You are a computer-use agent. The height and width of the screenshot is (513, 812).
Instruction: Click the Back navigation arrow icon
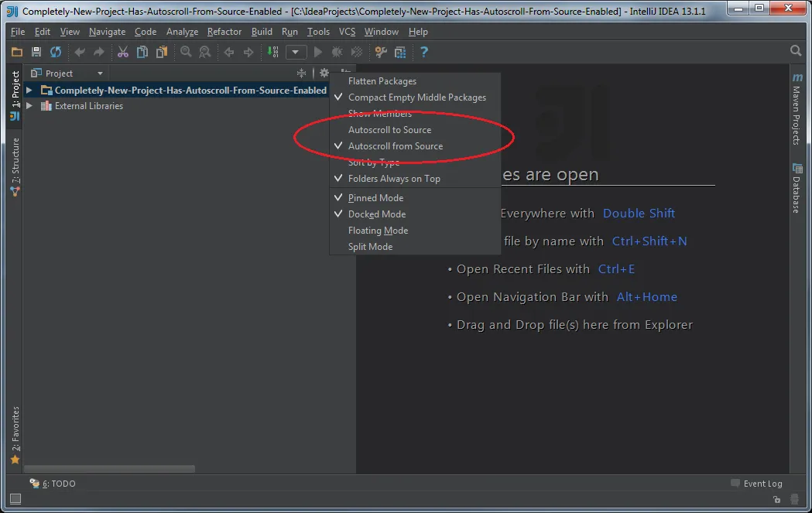[x=229, y=52]
